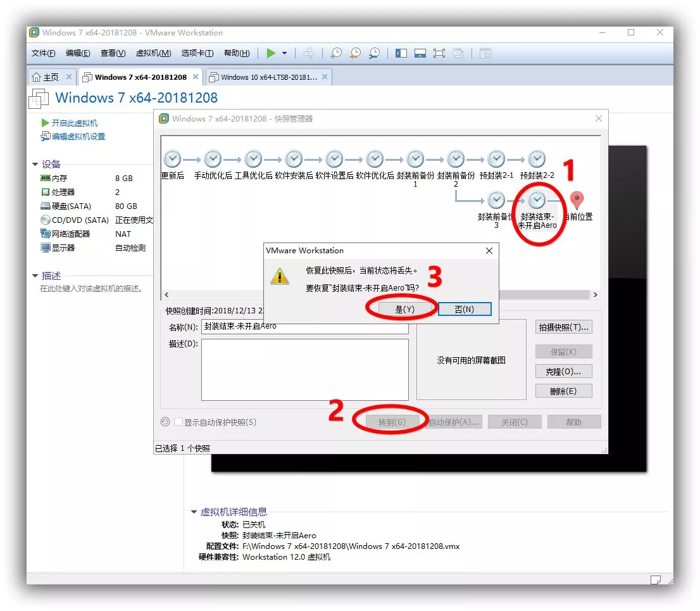700x611 pixels.
Task: Open the 虚拟机(M) menu
Action: point(153,53)
